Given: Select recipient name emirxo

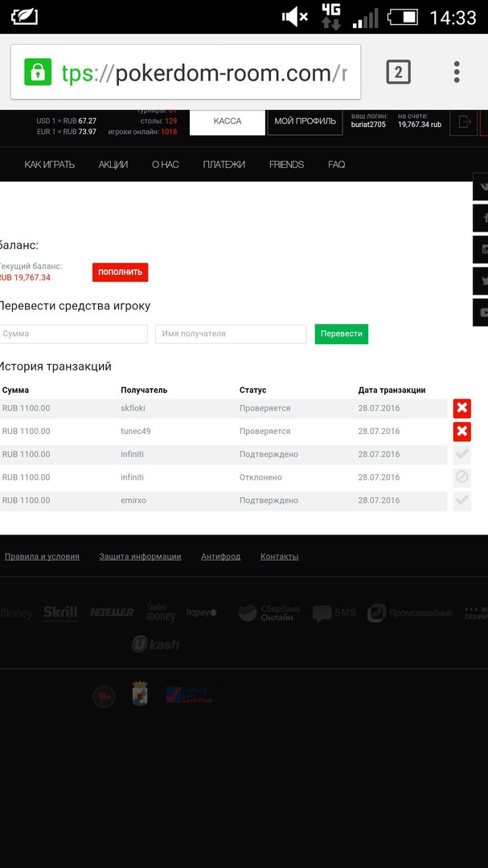Looking at the screenshot, I should pyautogui.click(x=133, y=501).
